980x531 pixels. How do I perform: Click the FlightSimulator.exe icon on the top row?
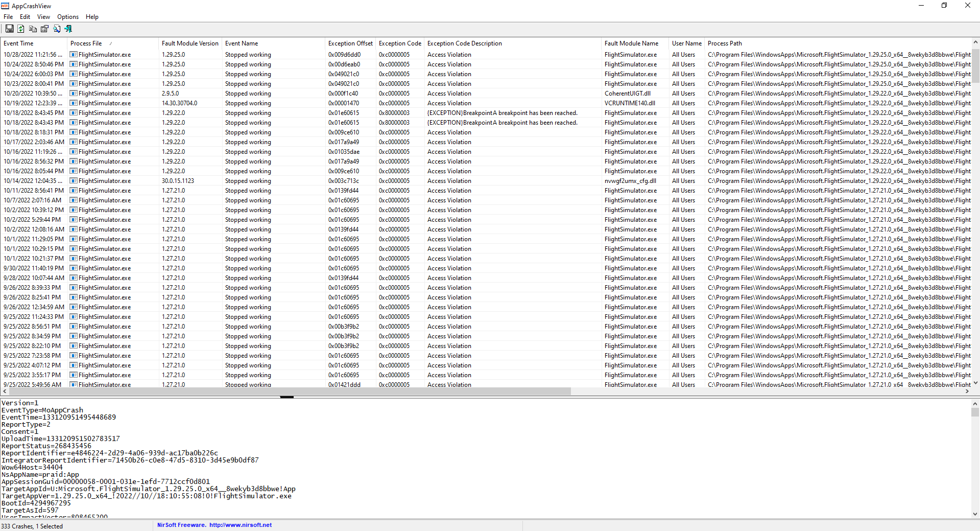(74, 54)
